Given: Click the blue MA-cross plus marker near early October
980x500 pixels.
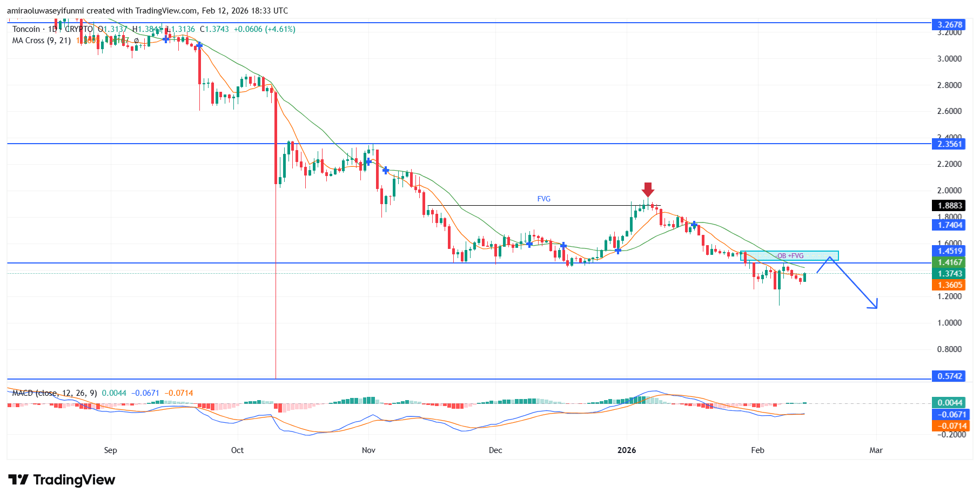Looking at the screenshot, I should click(199, 46).
